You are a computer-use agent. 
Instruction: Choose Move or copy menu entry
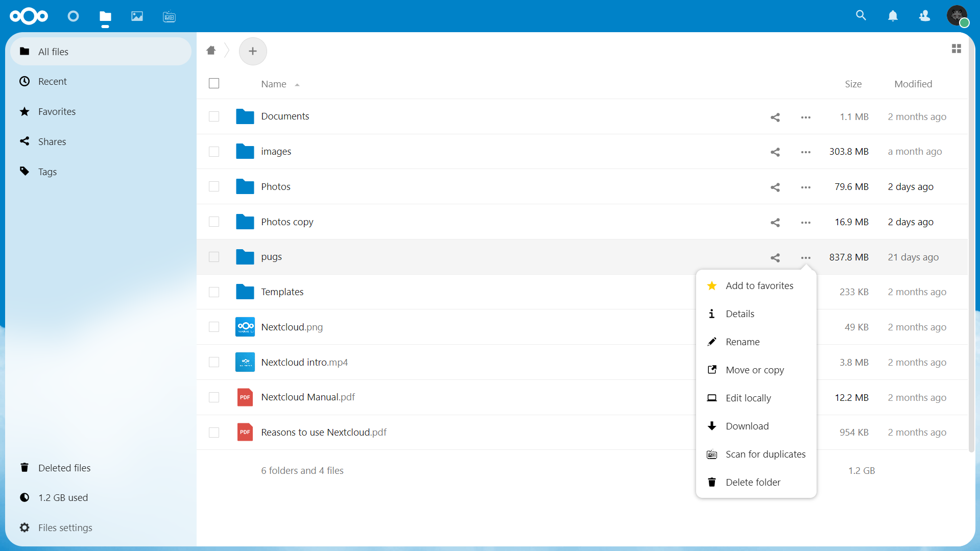pos(756,370)
